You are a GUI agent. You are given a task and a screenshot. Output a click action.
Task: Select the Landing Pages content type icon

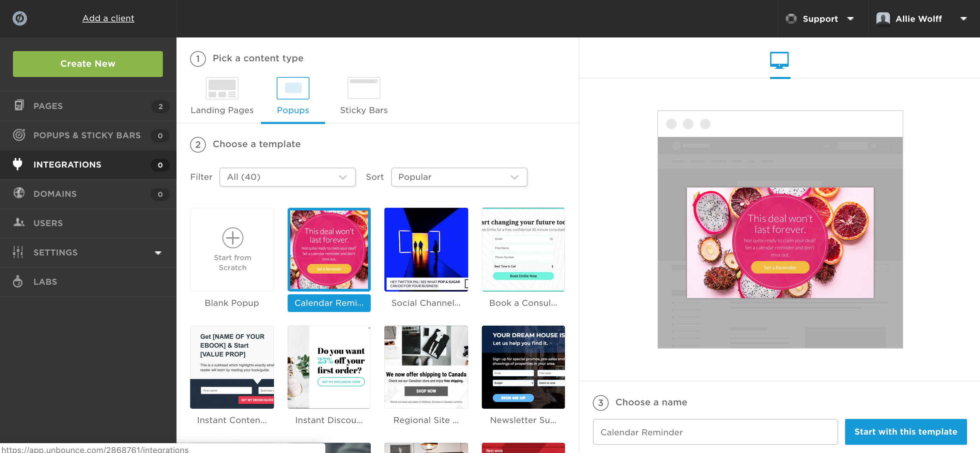(x=222, y=88)
